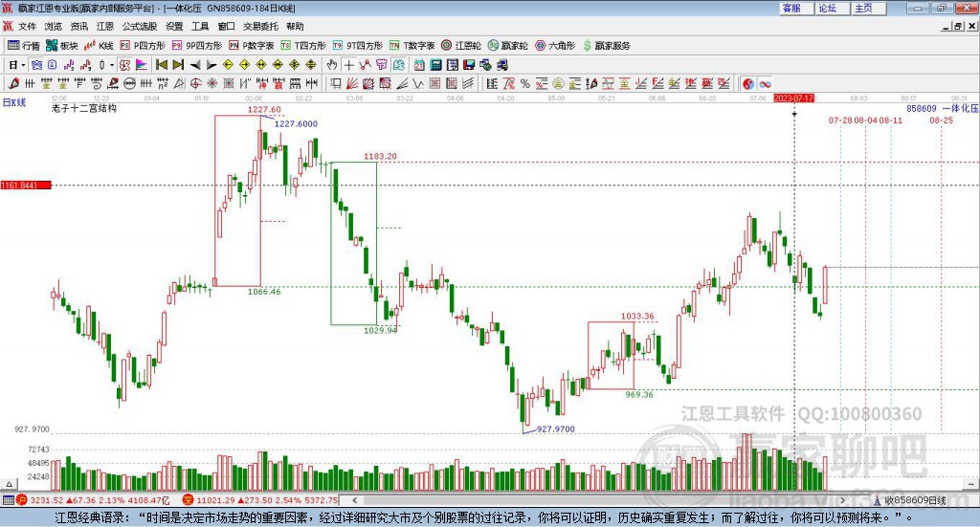
Task: Click the 日 period button
Action: point(13,65)
